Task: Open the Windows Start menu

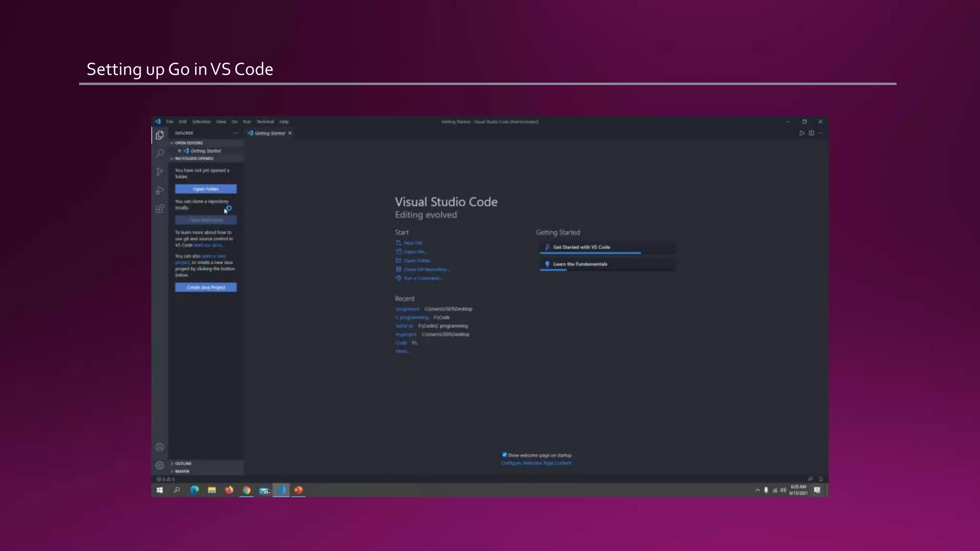Action: (160, 490)
